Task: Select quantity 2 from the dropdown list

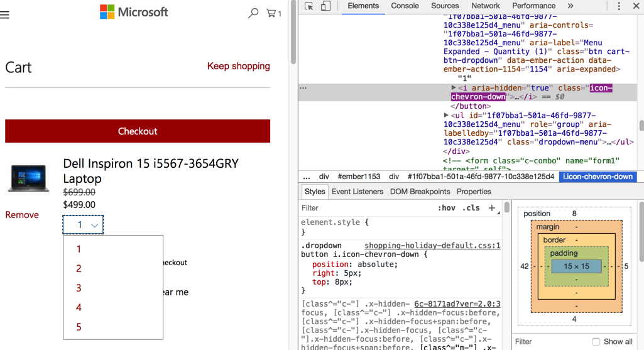Action: [x=79, y=269]
